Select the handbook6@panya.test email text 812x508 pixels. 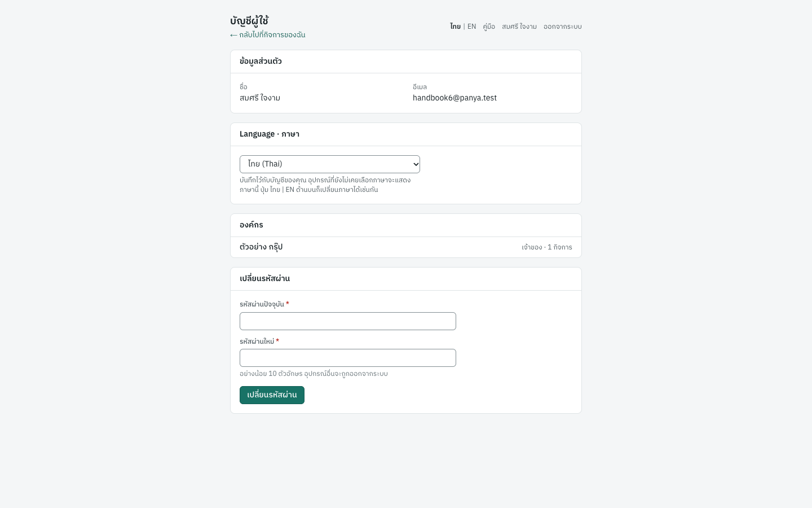tap(454, 98)
